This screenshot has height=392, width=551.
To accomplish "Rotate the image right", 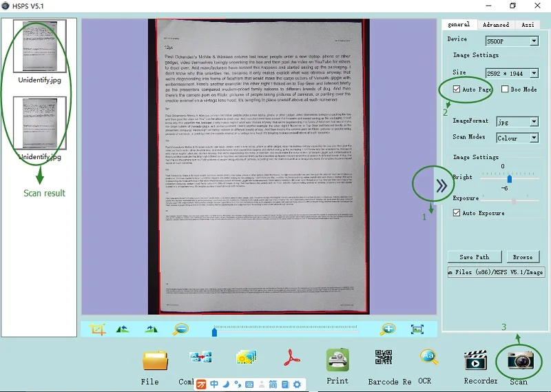I will (151, 329).
